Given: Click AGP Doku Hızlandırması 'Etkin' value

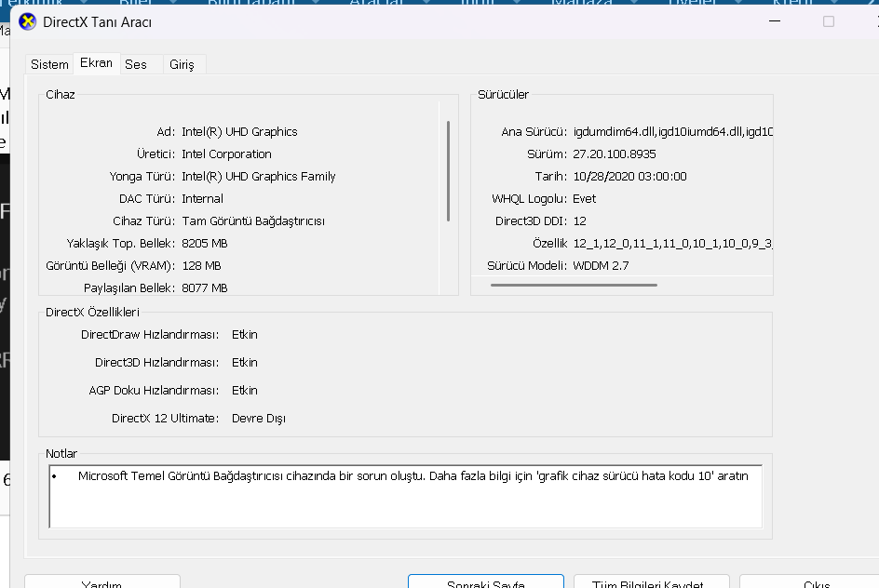Looking at the screenshot, I should 244,391.
